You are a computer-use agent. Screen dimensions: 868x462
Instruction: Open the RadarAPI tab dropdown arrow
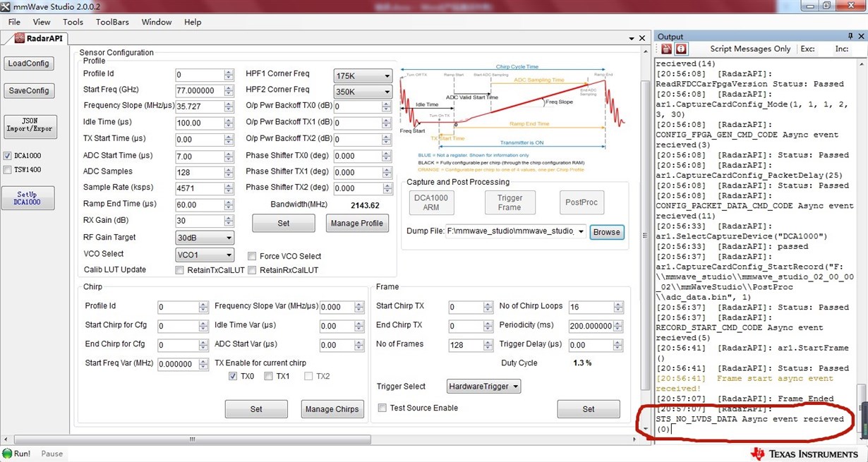point(630,38)
